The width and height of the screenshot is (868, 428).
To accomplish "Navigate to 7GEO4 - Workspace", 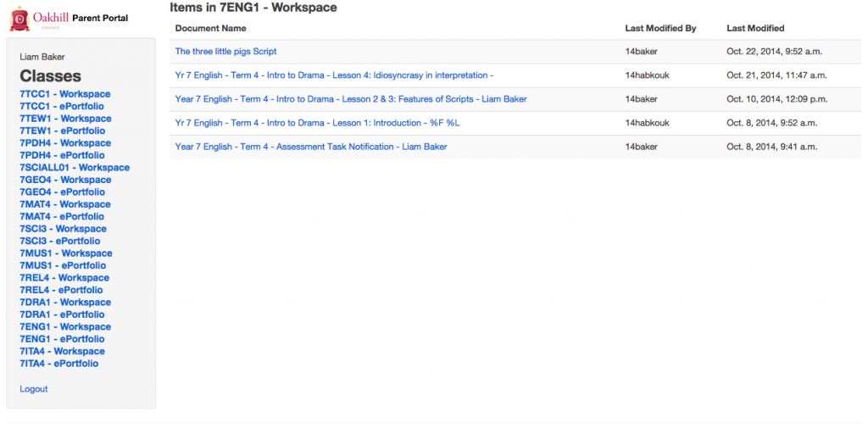I will tap(65, 180).
